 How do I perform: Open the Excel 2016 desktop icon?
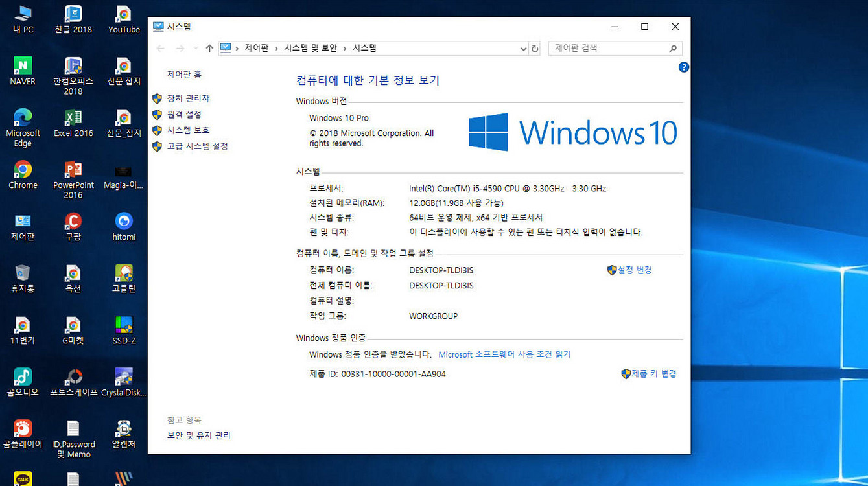(x=73, y=122)
